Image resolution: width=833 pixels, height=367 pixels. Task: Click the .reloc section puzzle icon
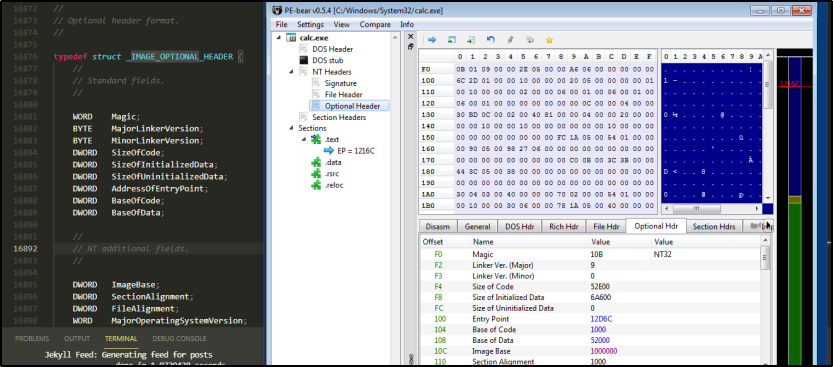(316, 185)
